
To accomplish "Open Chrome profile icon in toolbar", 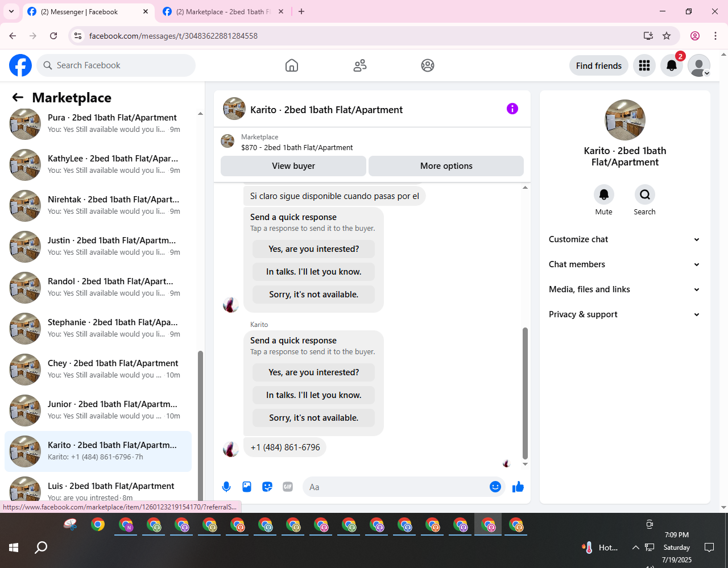I will 695,36.
